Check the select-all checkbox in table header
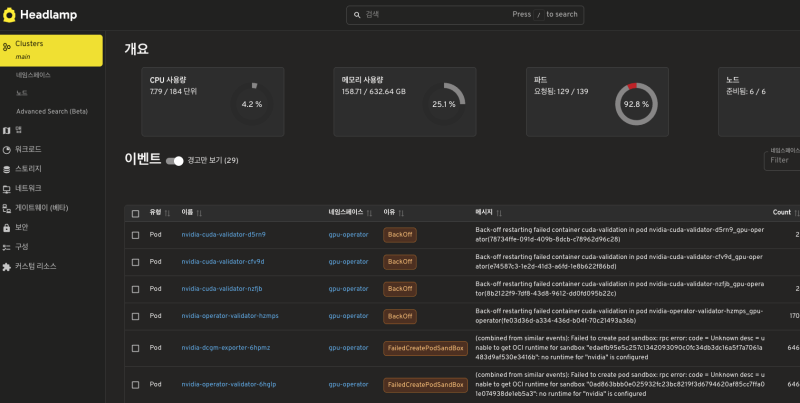800x403 pixels. pos(136,212)
